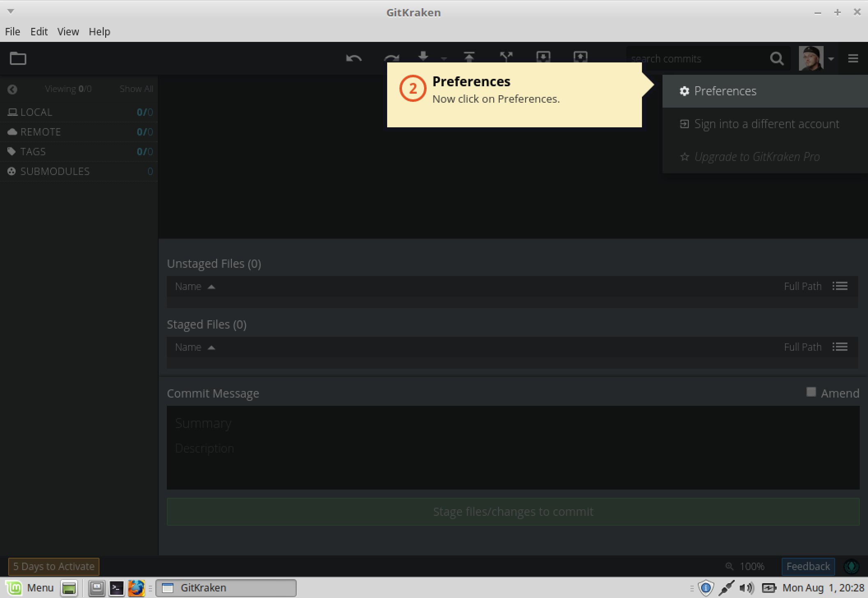Click the Undo toolbar icon

coord(354,58)
